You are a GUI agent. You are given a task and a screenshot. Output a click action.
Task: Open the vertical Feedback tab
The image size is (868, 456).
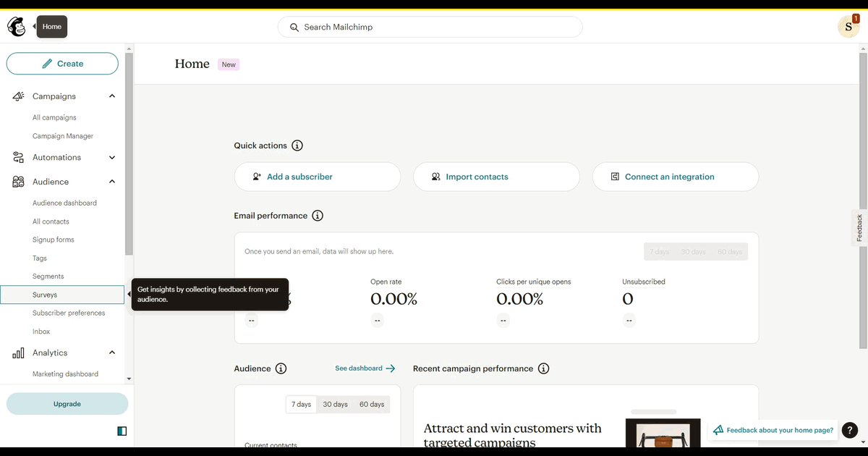click(x=859, y=228)
